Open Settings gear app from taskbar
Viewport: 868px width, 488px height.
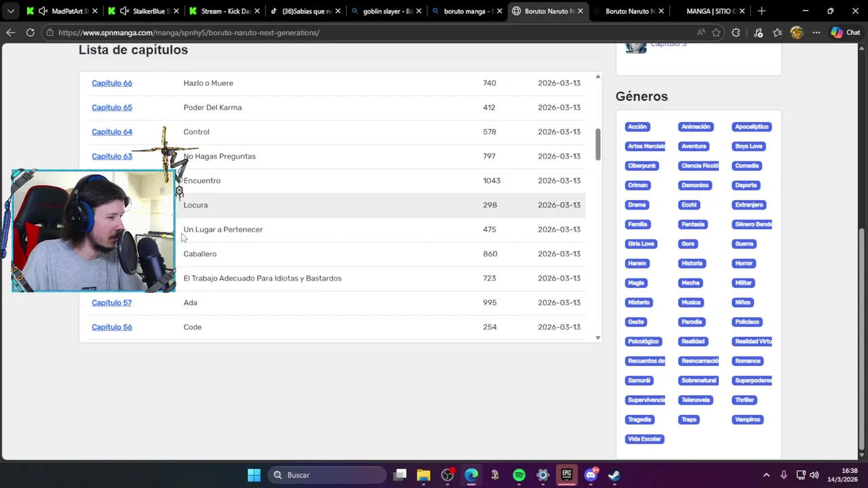tap(542, 475)
